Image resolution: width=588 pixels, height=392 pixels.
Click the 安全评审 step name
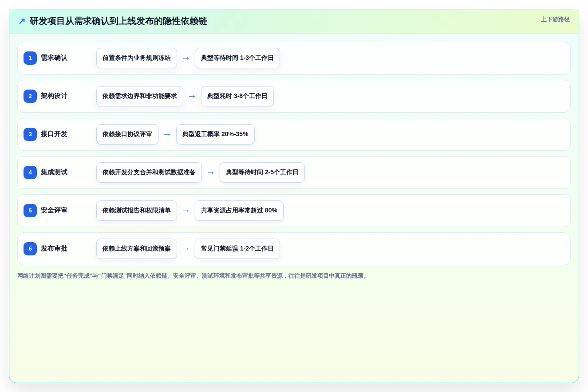[x=54, y=211]
